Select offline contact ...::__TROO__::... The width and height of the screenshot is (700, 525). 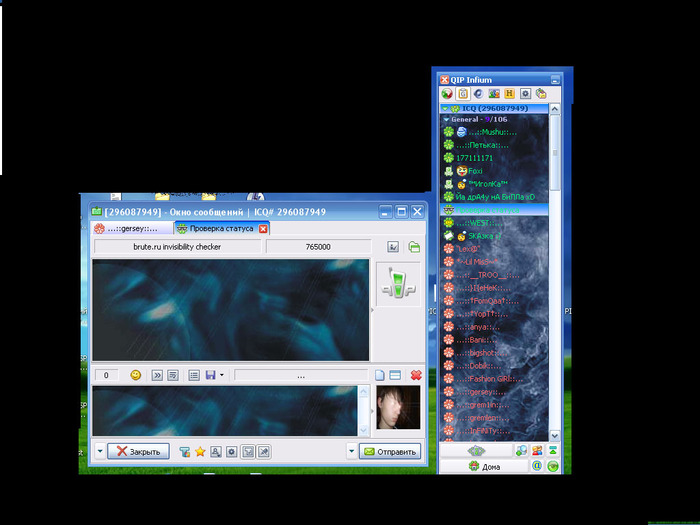(494, 275)
